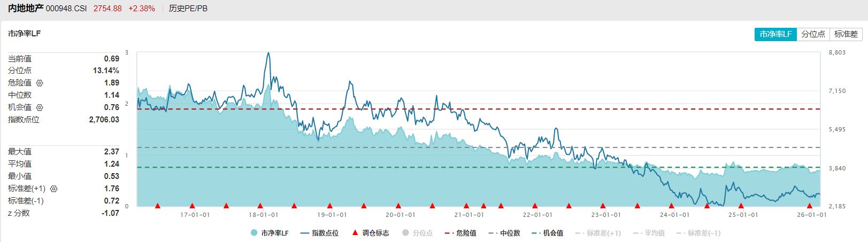Switch to the 分位点 tab

tap(813, 34)
